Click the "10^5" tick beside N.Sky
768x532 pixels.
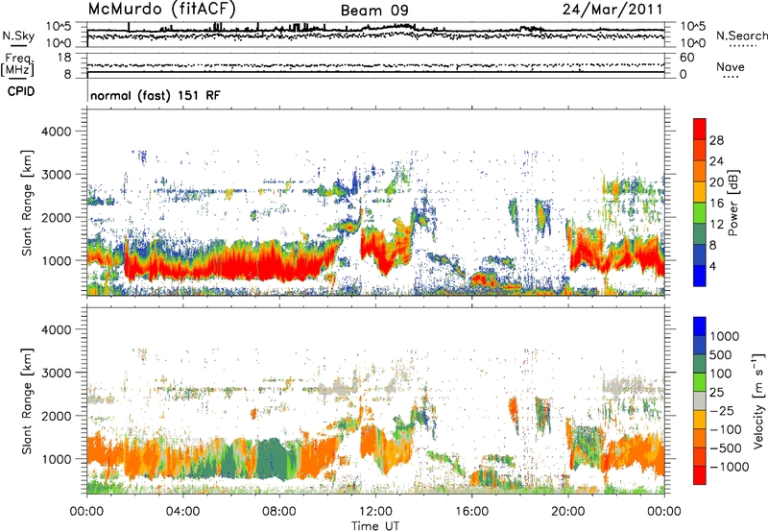coord(59,27)
